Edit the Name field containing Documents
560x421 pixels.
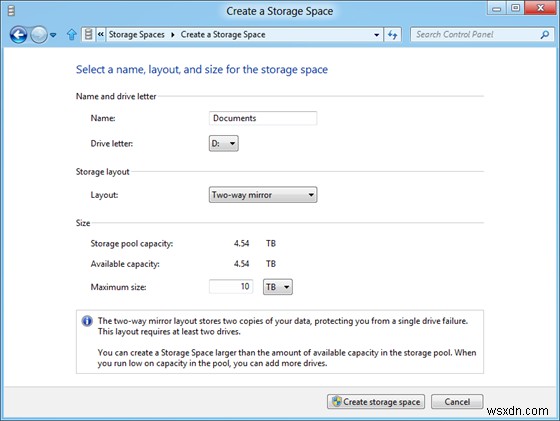pyautogui.click(x=263, y=118)
